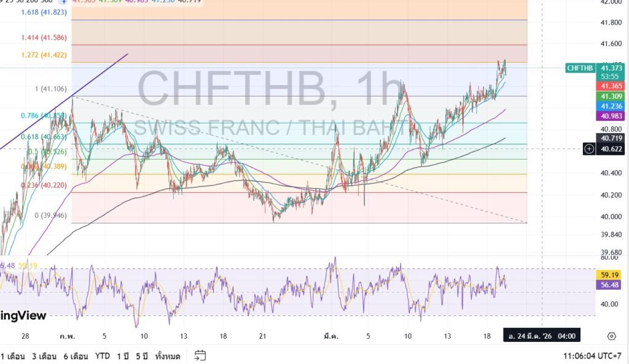This screenshot has width=629, height=364.
Task: Switch chart range to 1 ปี
Action: coord(123,356)
